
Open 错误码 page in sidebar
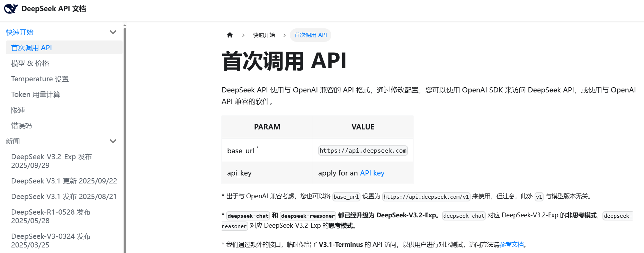tap(21, 126)
